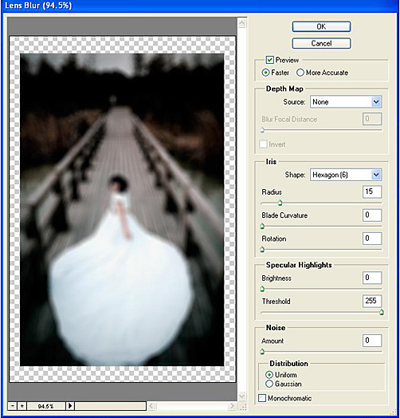Click the zoom in plus button
The image size is (400, 418).
[22, 406]
